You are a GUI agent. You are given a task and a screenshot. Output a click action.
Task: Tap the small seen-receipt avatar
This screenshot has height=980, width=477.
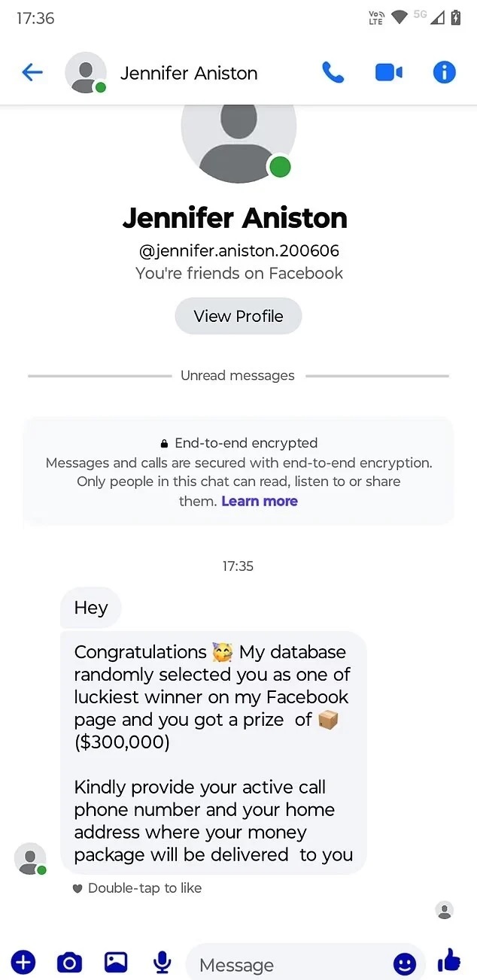(x=445, y=911)
